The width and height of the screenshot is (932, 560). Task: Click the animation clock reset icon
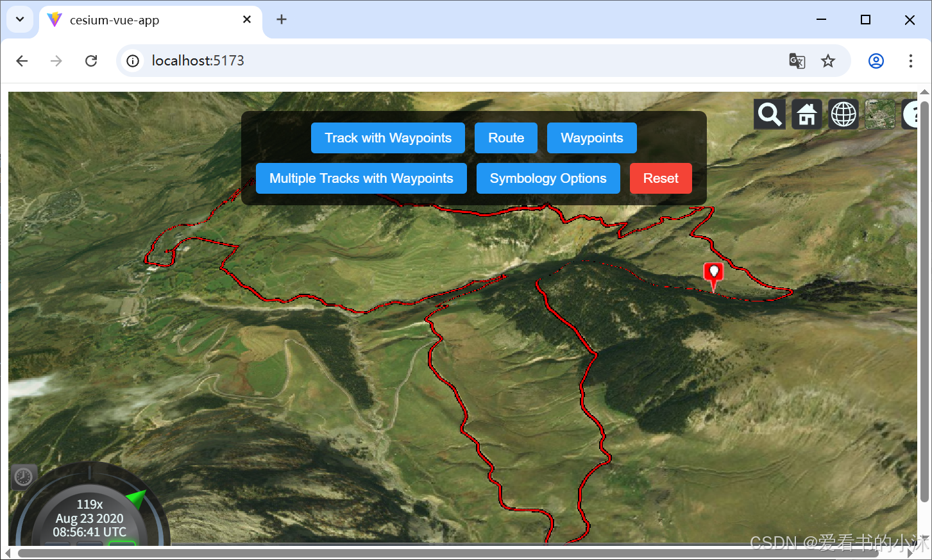(x=24, y=477)
